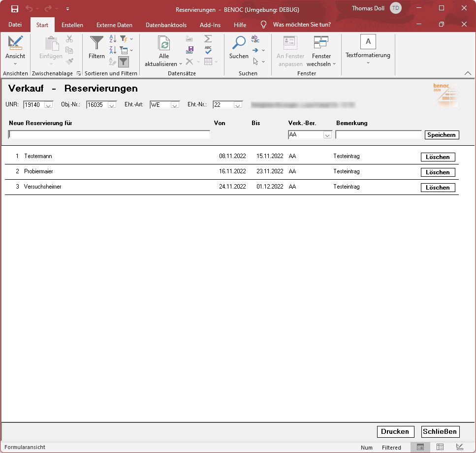Image resolution: width=476 pixels, height=453 pixels.
Task: Switch to the Erstellen ribbon tab
Action: (72, 25)
